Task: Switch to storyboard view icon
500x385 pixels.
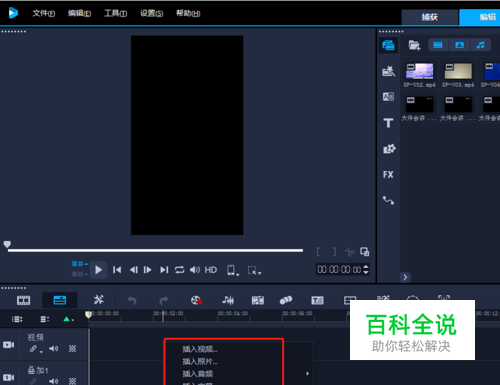Action: [x=23, y=300]
